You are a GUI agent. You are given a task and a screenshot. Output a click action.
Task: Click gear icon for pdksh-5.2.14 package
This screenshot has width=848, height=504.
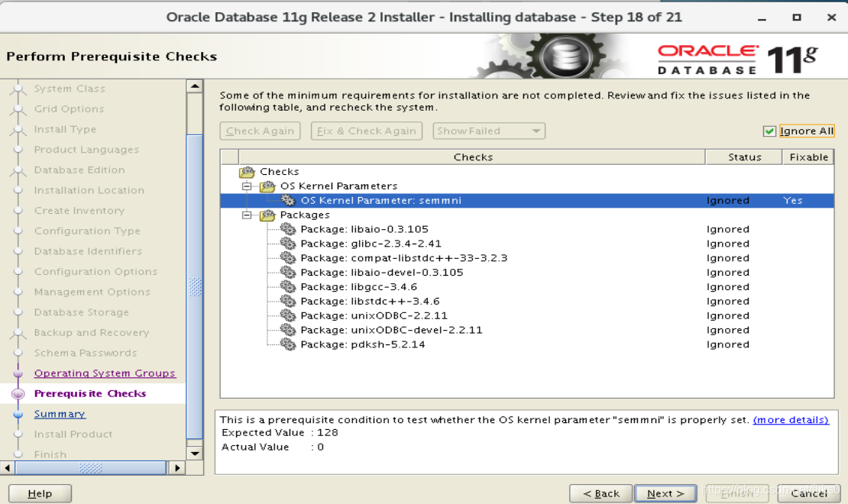click(x=288, y=344)
